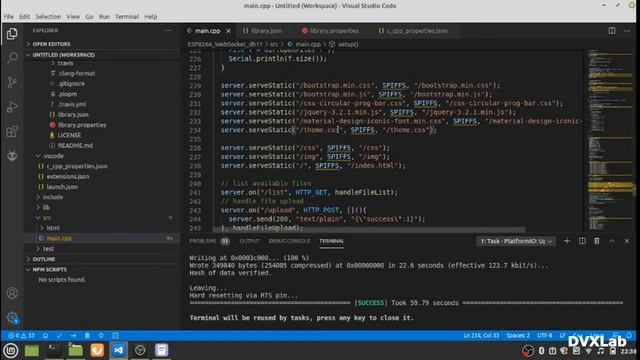Open the Manage gear icon
The height and width of the screenshot is (360, 640).
pyautogui.click(x=12, y=318)
